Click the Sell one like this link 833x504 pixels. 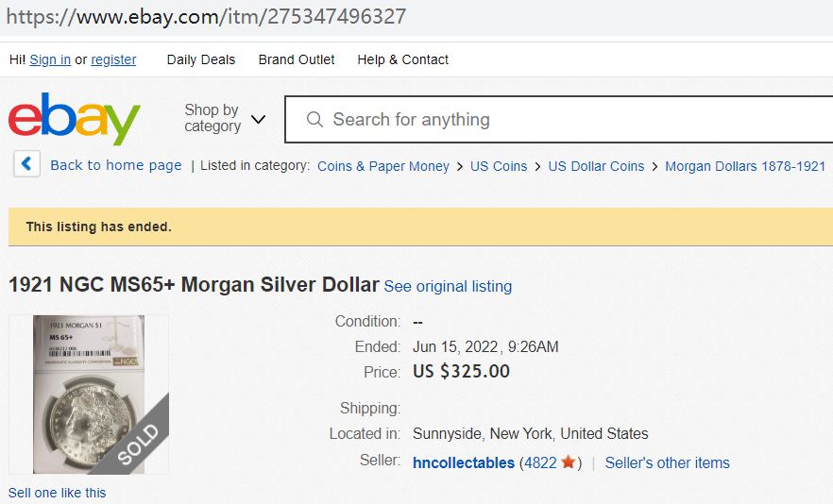57,493
